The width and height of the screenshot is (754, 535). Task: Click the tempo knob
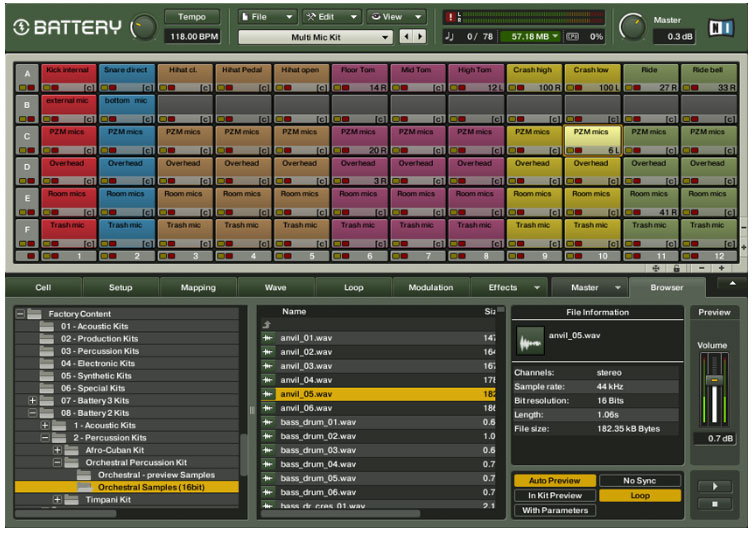click(x=143, y=28)
